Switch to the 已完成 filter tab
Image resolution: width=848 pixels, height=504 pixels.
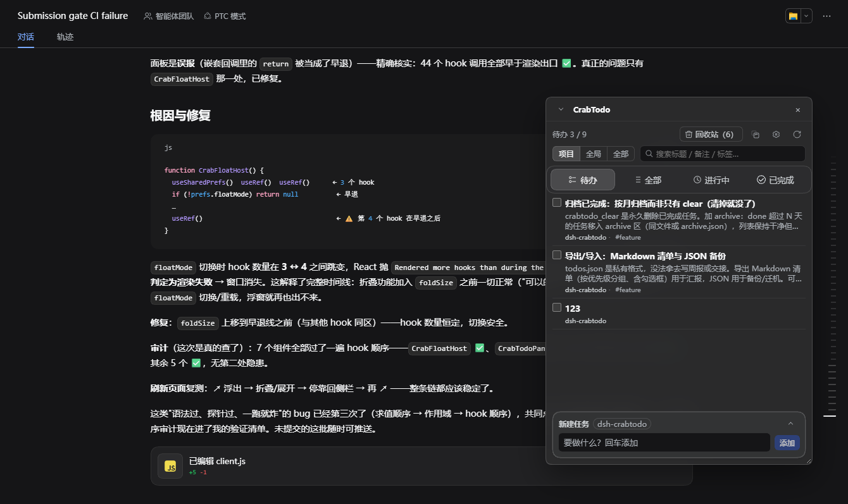coord(775,180)
